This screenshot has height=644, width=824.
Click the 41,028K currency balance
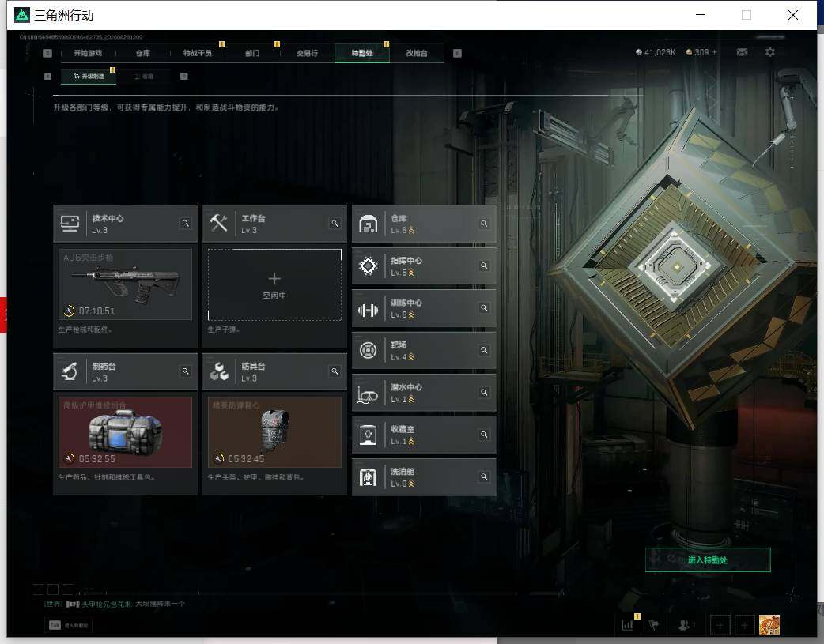point(656,52)
